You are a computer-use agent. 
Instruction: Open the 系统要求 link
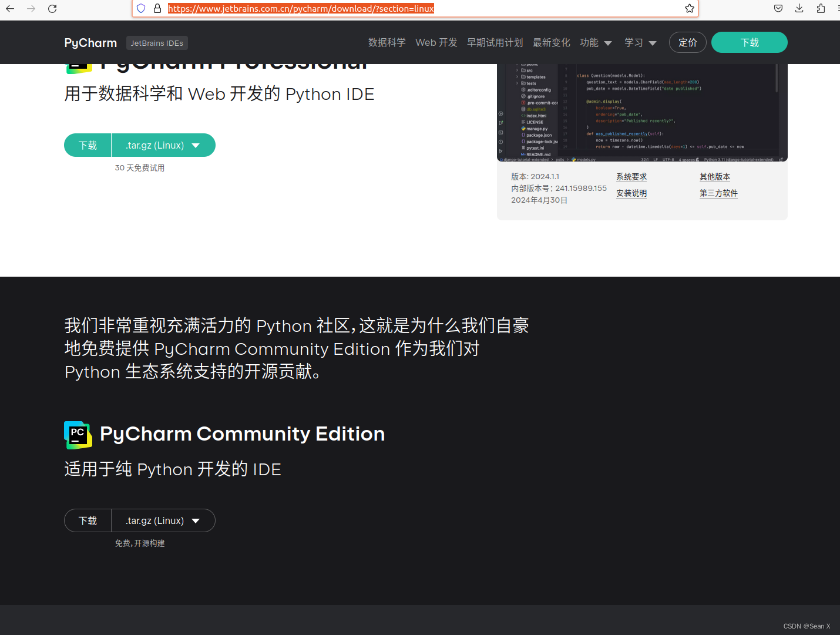pos(631,177)
